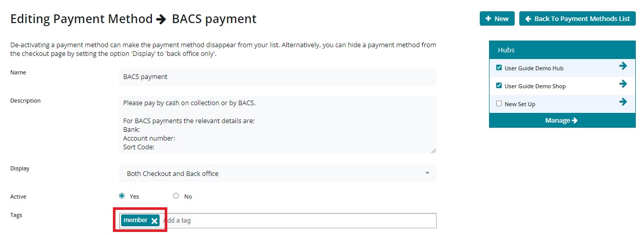Click the member tag label
The width and height of the screenshot is (644, 235).
135,220
